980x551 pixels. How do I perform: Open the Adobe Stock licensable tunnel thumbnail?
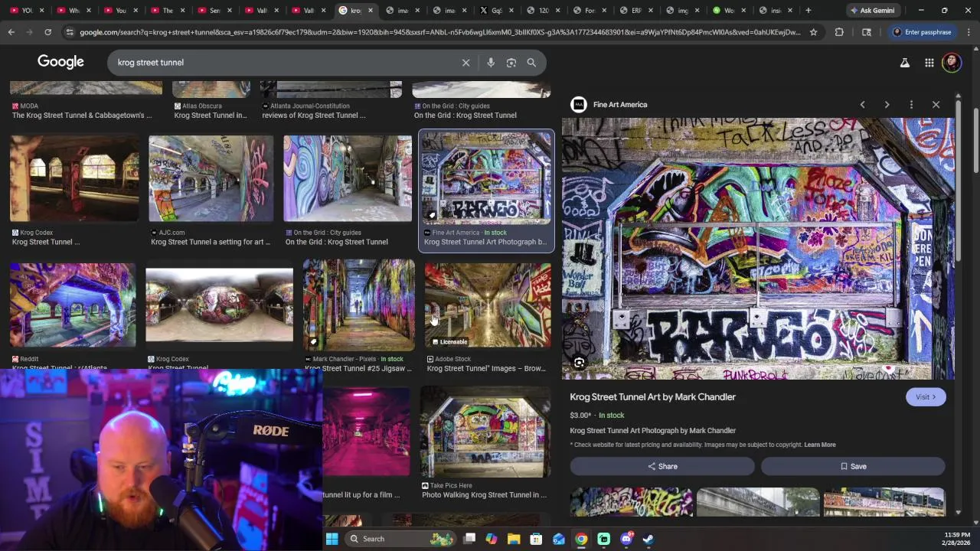488,305
